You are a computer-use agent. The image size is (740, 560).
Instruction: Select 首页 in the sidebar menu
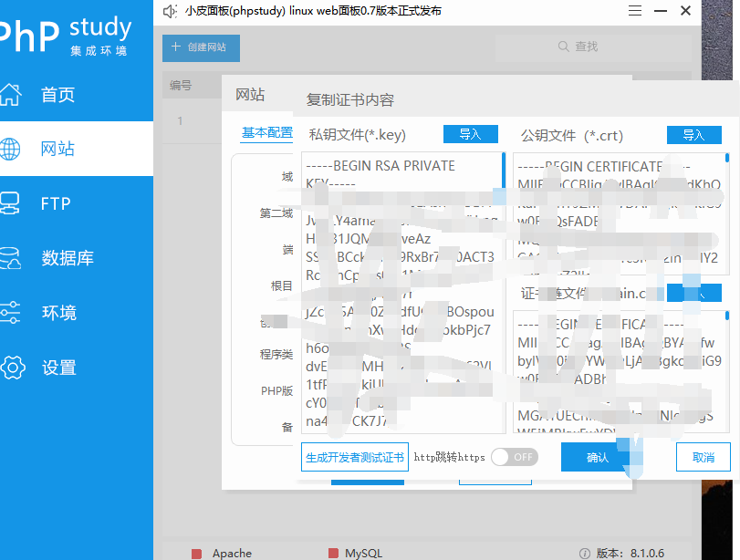pyautogui.click(x=77, y=94)
